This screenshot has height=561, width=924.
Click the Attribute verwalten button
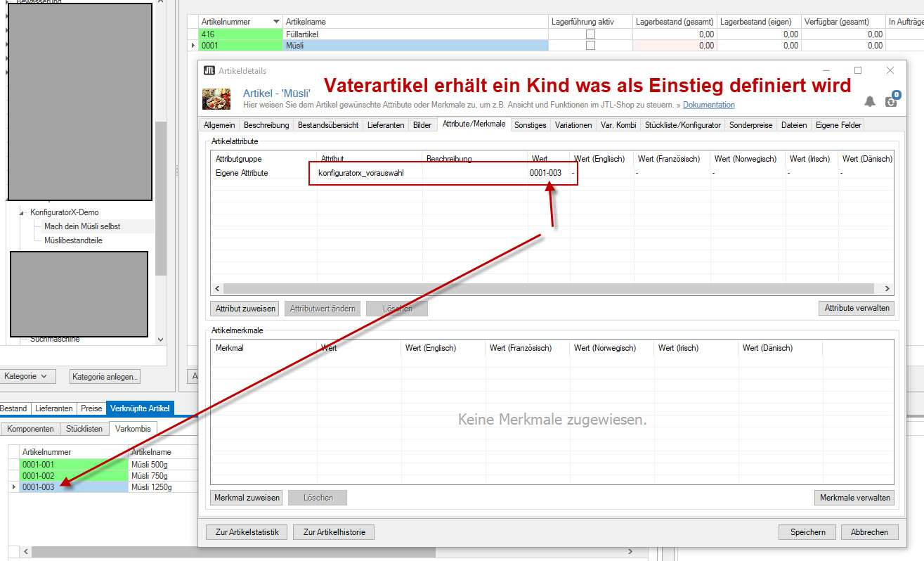(x=857, y=308)
